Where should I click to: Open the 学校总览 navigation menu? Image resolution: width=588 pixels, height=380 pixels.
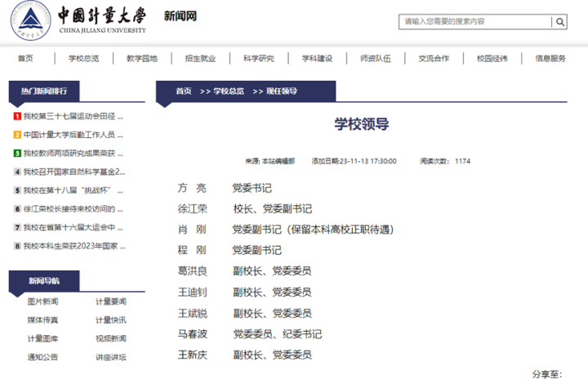click(x=83, y=58)
